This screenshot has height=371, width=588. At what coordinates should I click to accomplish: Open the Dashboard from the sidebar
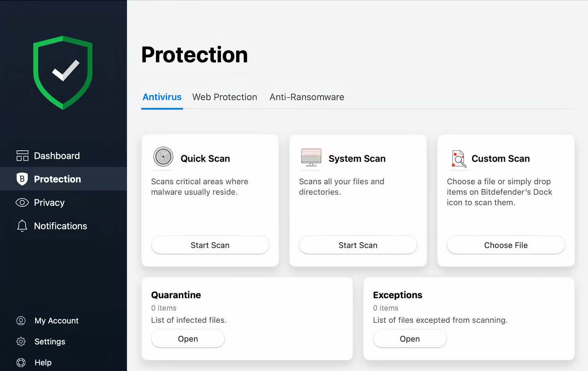[x=56, y=156]
